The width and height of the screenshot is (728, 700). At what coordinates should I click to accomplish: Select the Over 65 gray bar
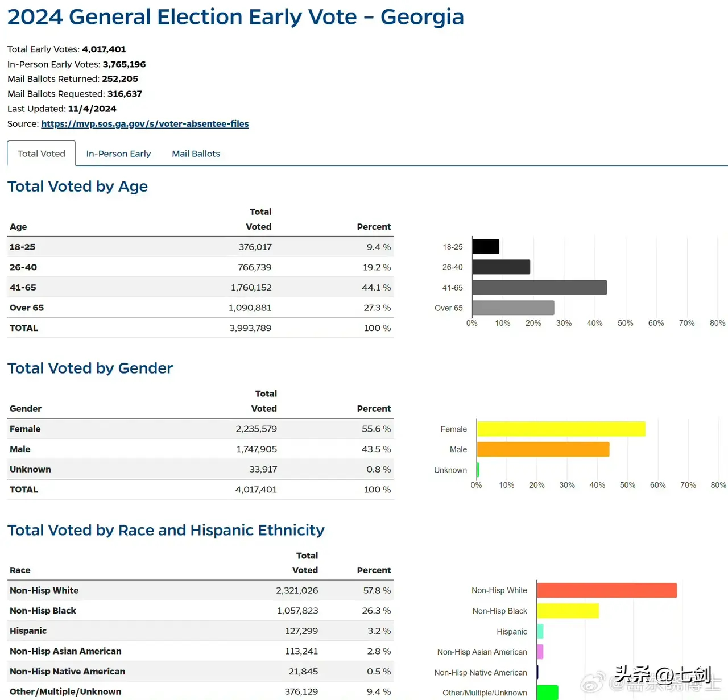tap(513, 308)
